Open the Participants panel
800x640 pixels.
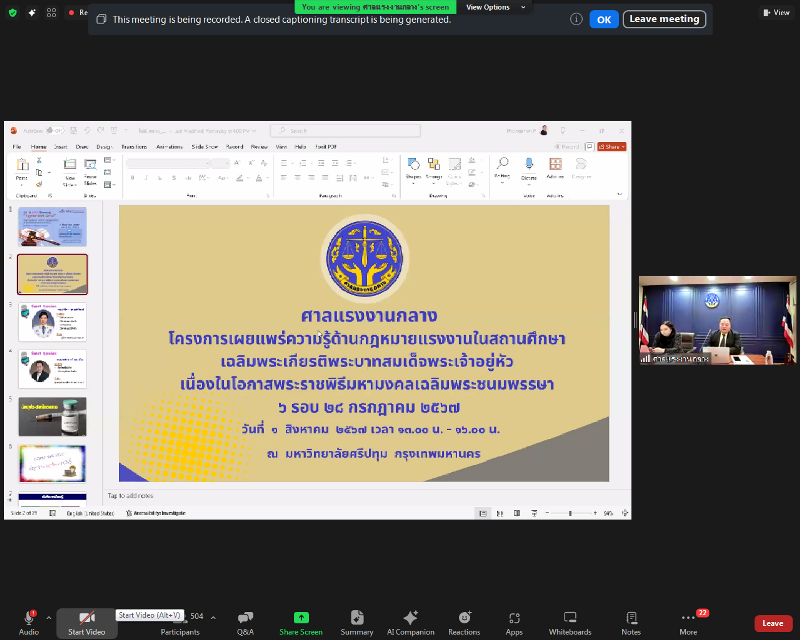click(180, 623)
